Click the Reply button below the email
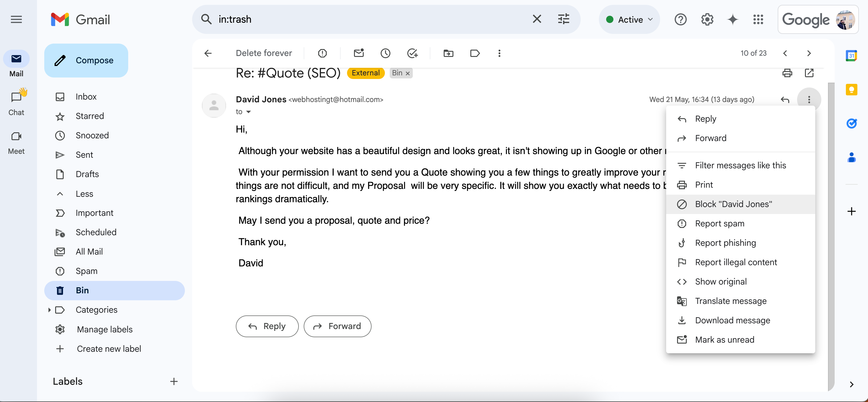The image size is (868, 402). [267, 326]
